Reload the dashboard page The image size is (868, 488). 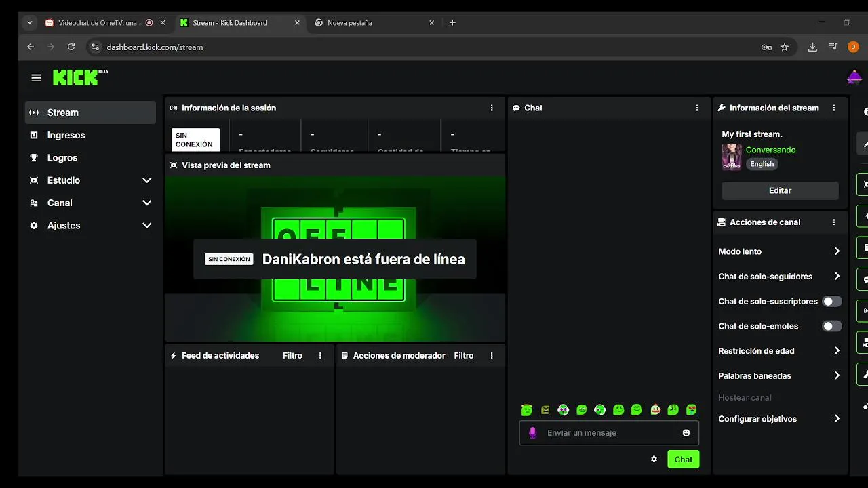pyautogui.click(x=71, y=47)
